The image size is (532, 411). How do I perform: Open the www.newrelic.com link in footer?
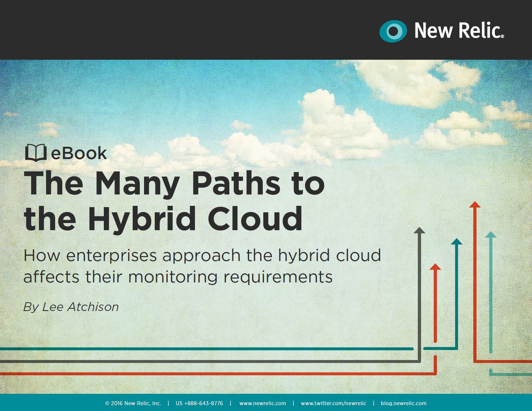tap(263, 403)
